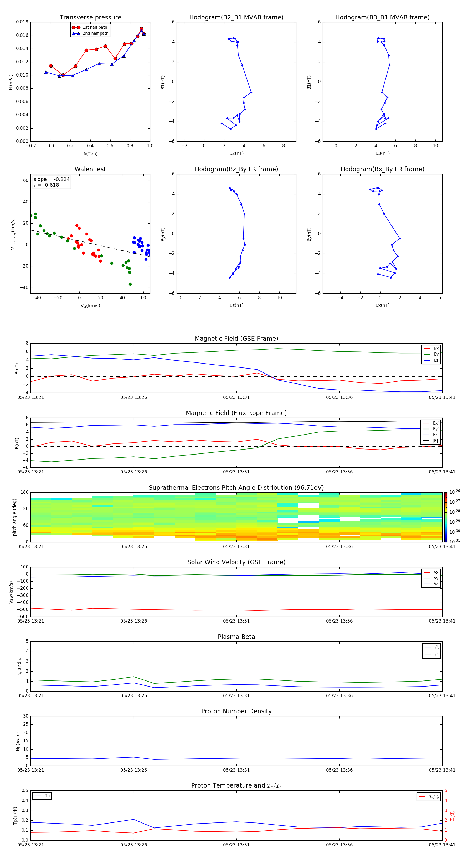Click the 10^-26 colorbar tick label
This screenshot has width=473, height=868.
point(455,492)
